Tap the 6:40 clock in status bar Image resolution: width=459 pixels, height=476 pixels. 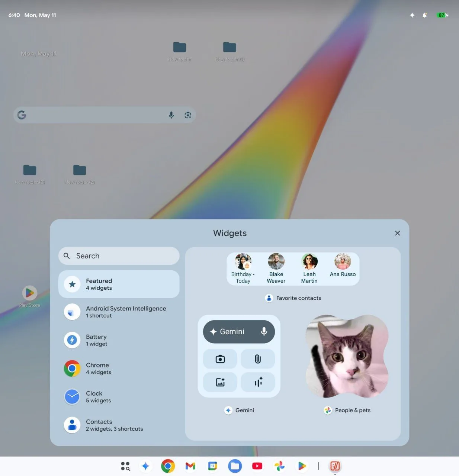coord(14,15)
